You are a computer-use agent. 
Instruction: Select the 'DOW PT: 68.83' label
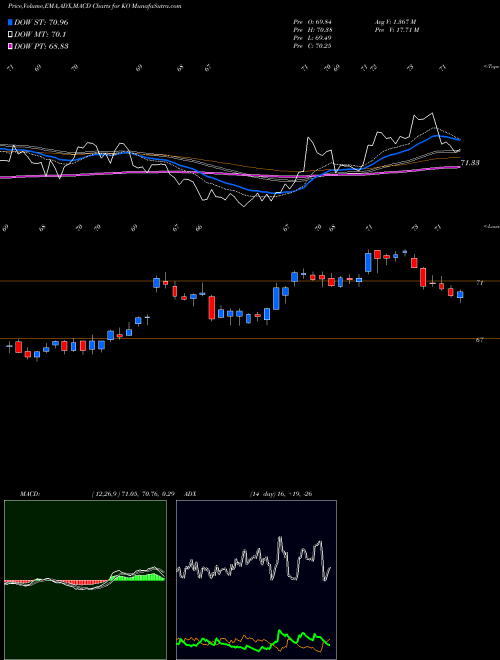(x=41, y=46)
